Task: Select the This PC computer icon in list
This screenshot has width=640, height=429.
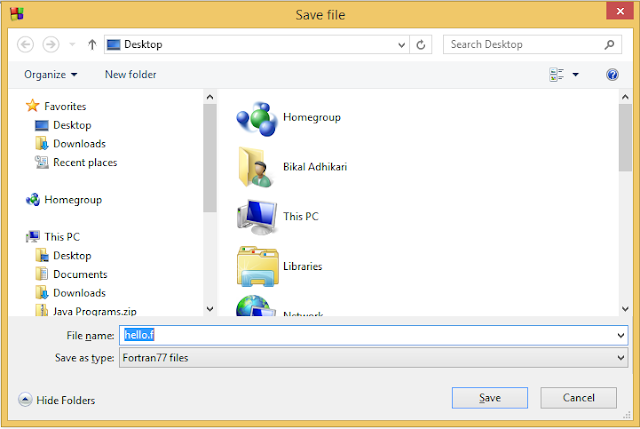Action: (x=257, y=217)
